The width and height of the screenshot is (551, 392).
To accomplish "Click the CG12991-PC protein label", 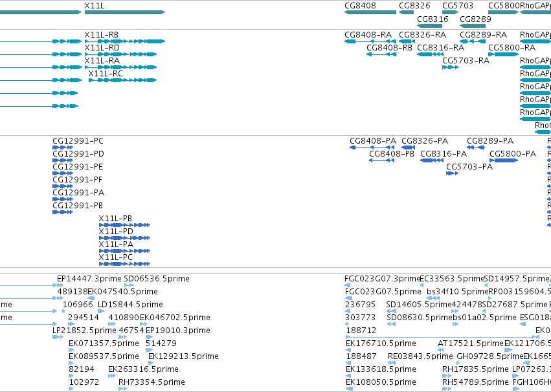I will pos(78,141).
